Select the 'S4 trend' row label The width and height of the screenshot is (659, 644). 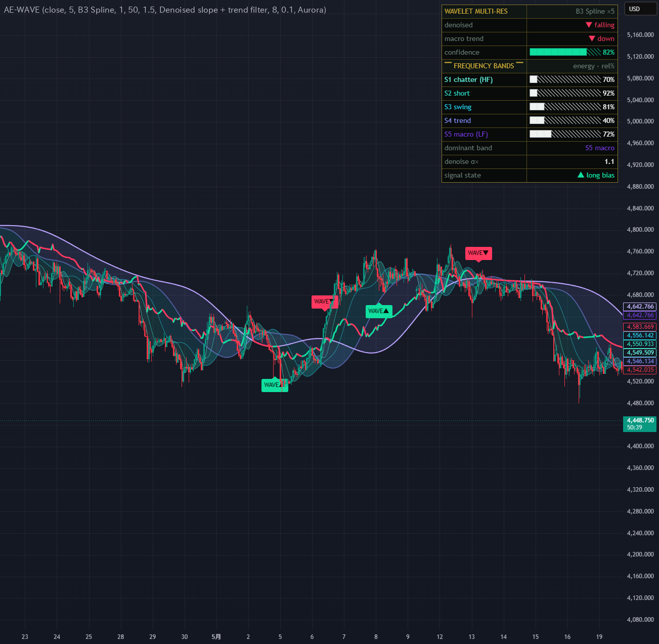click(x=458, y=120)
